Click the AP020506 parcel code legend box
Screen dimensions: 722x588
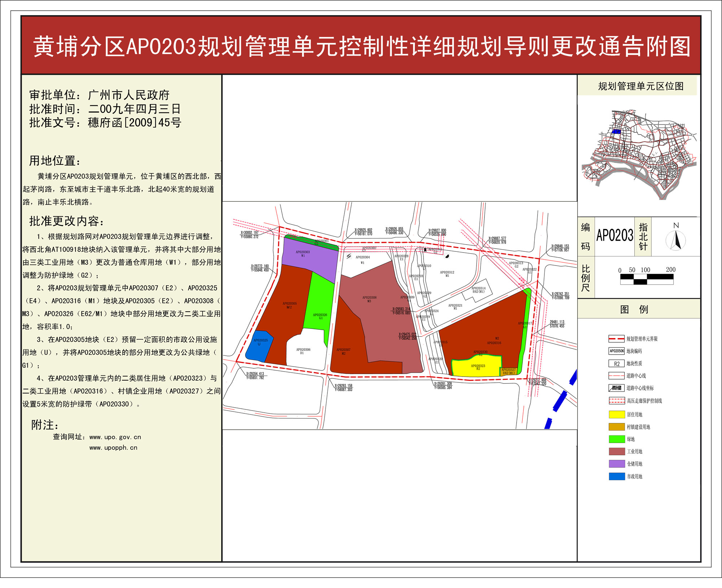pos(616,351)
